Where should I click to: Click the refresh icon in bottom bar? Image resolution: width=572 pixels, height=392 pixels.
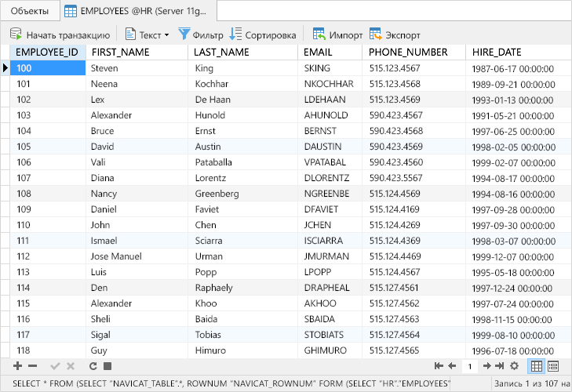tap(93, 366)
